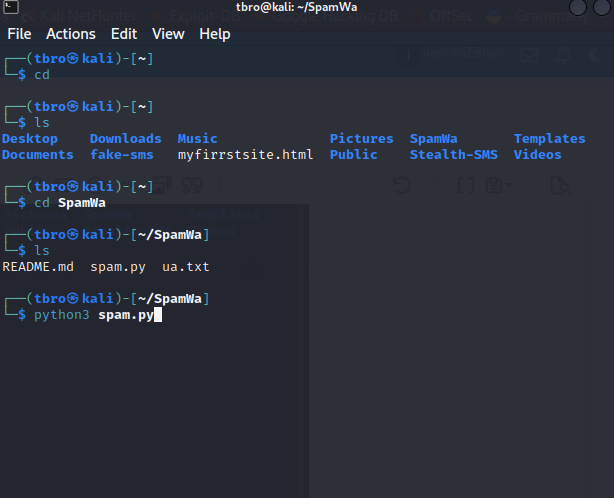Viewport: 614px width, 498px height.
Task: Open the Help menu
Action: pyautogui.click(x=215, y=34)
